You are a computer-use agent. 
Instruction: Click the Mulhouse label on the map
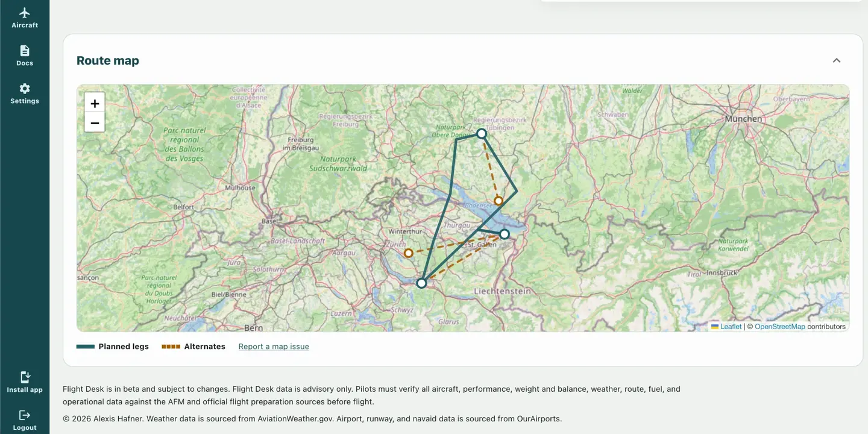pos(240,187)
